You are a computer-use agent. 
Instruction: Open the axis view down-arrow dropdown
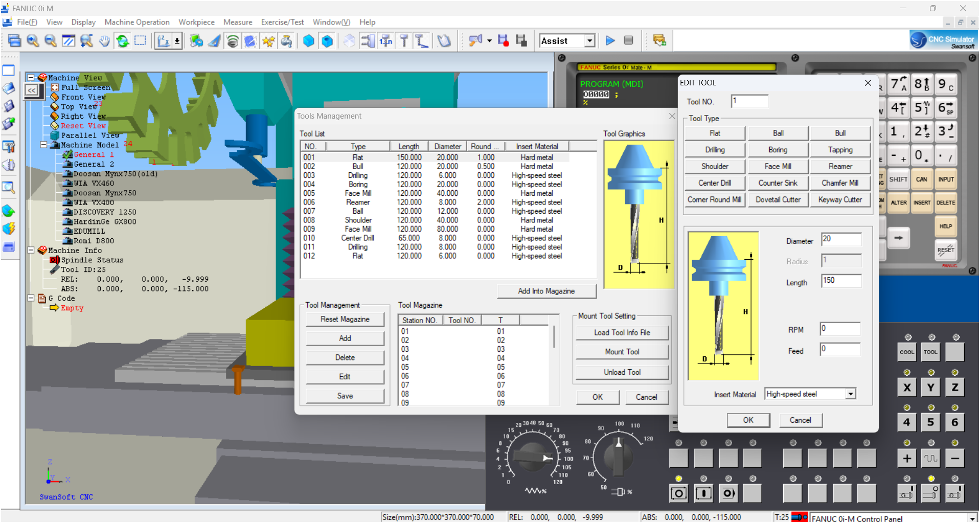click(x=177, y=41)
